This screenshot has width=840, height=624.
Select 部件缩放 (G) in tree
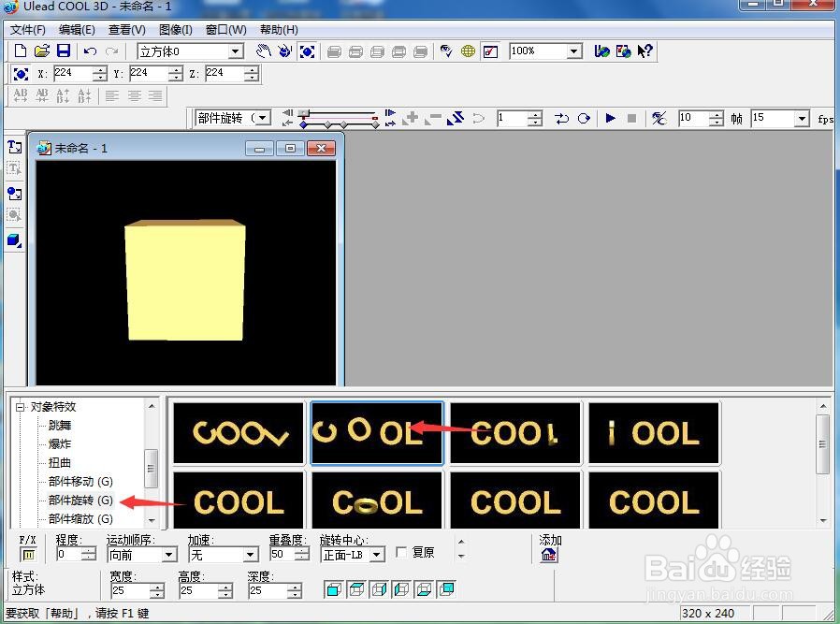coord(80,519)
